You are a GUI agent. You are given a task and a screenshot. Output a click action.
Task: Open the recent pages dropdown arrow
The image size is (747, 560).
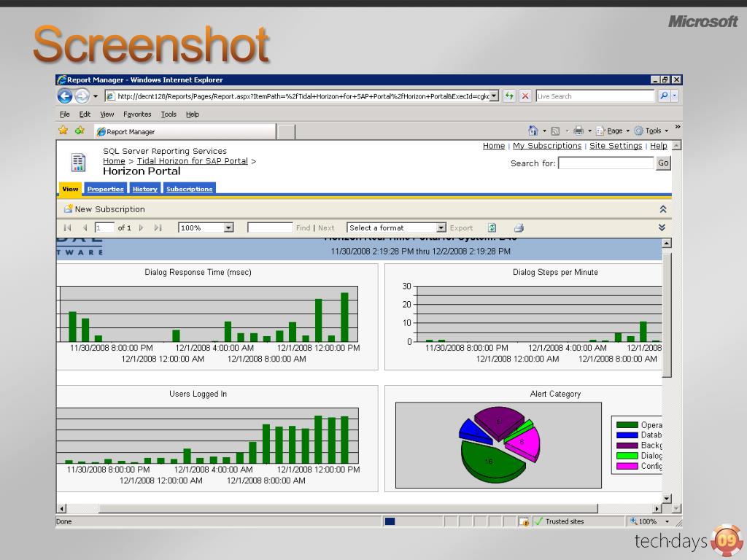96,96
